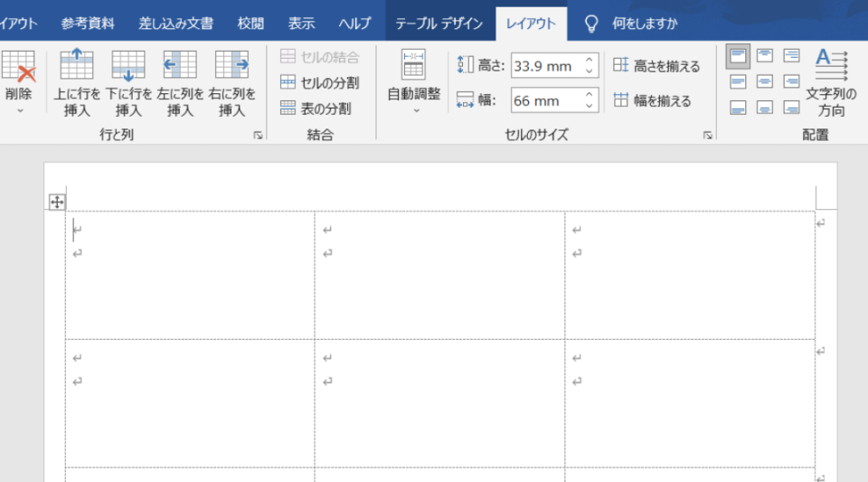Click the width (幅) column-width icon
This screenshot has width=868, height=482.
click(x=465, y=99)
